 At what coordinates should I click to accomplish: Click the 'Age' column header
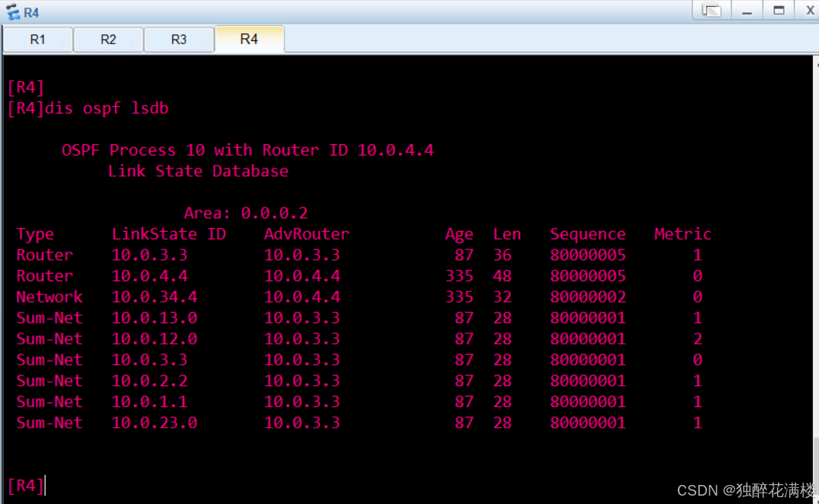coord(459,235)
